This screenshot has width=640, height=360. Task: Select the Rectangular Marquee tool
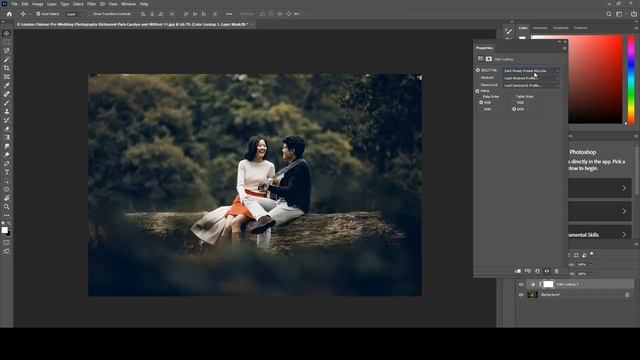pos(7,42)
